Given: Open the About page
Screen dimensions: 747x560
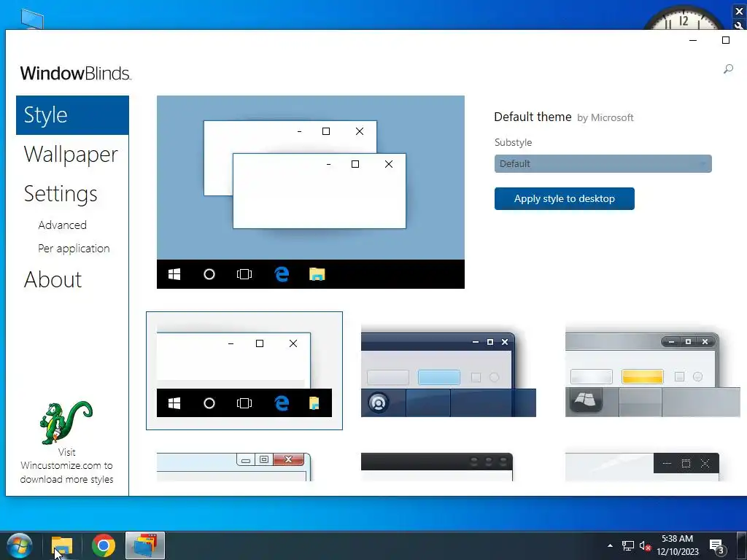Looking at the screenshot, I should [x=53, y=279].
